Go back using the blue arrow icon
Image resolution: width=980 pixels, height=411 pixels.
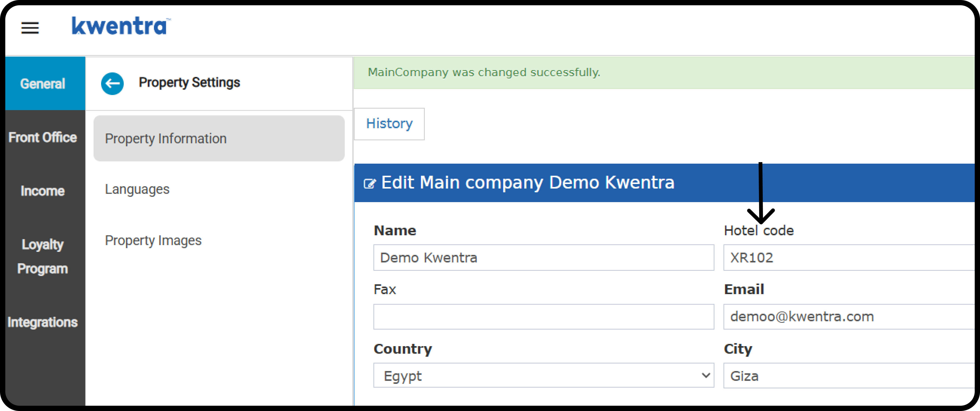[x=112, y=83]
